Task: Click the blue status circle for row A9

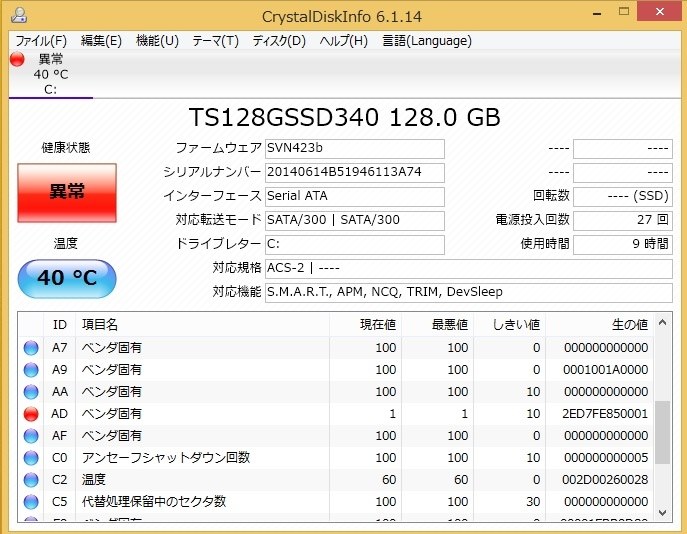Action: 31,370
